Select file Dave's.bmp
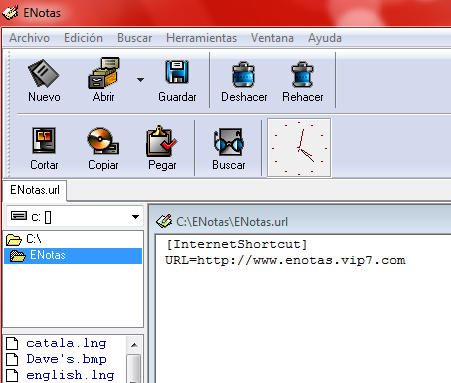451x383 pixels. tap(66, 359)
